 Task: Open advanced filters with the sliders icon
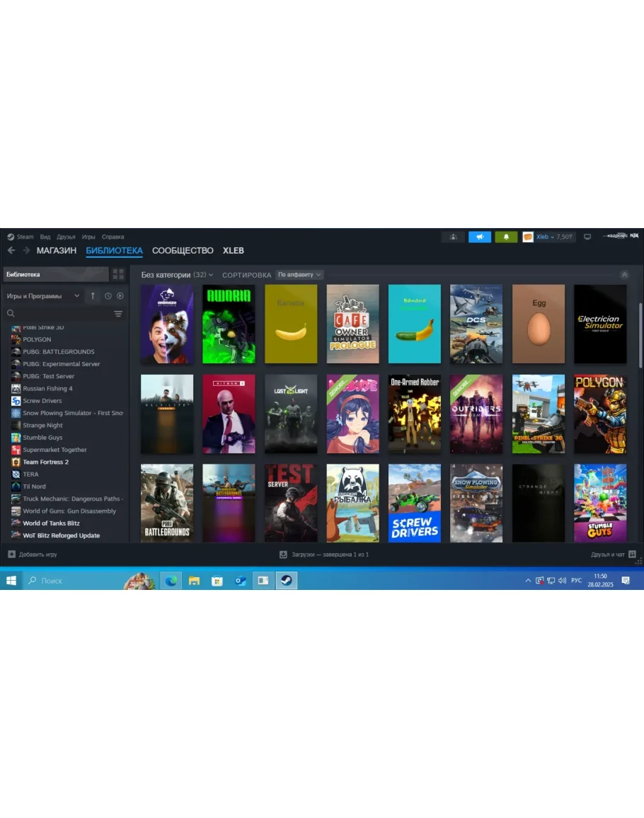click(x=118, y=314)
